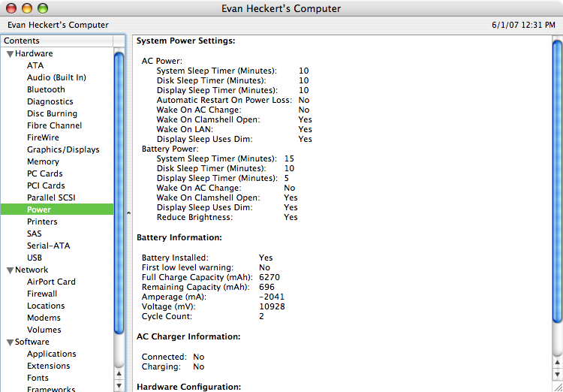Image resolution: width=563 pixels, height=392 pixels.
Task: Click sidebar scroll up arrow
Action: [119, 374]
